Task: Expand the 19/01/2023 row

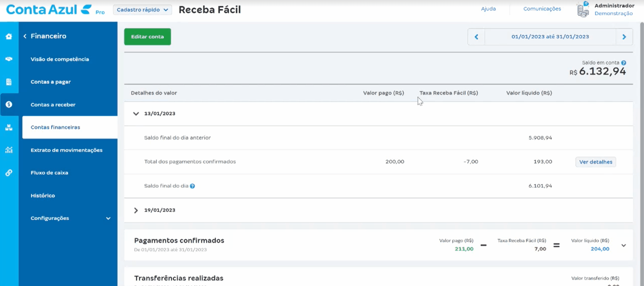Action: pos(136,210)
